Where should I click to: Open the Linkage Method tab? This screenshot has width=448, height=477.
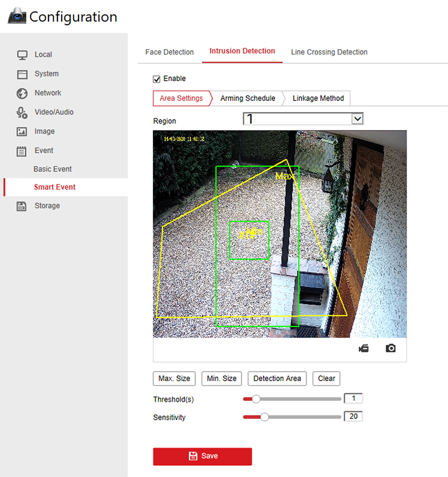click(x=318, y=98)
